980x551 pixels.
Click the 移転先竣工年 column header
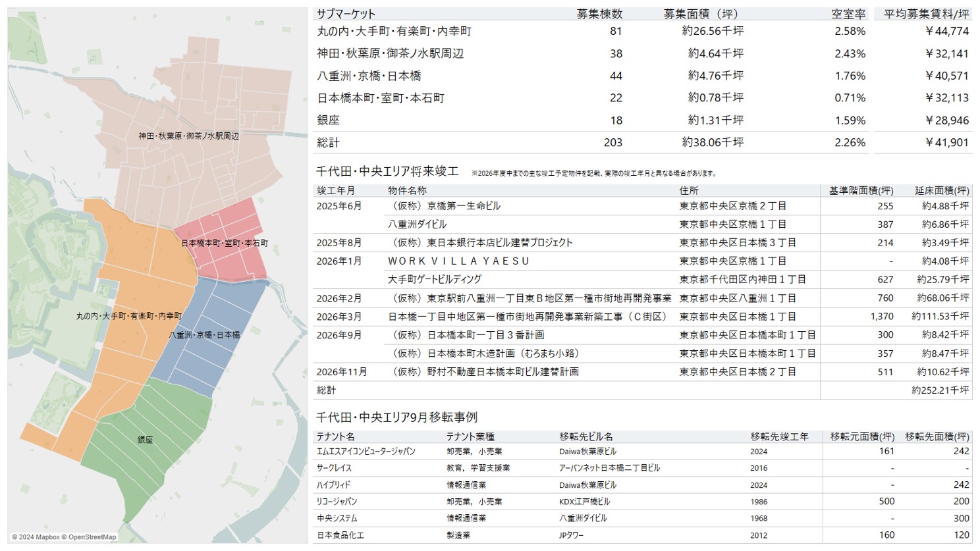tap(779, 436)
